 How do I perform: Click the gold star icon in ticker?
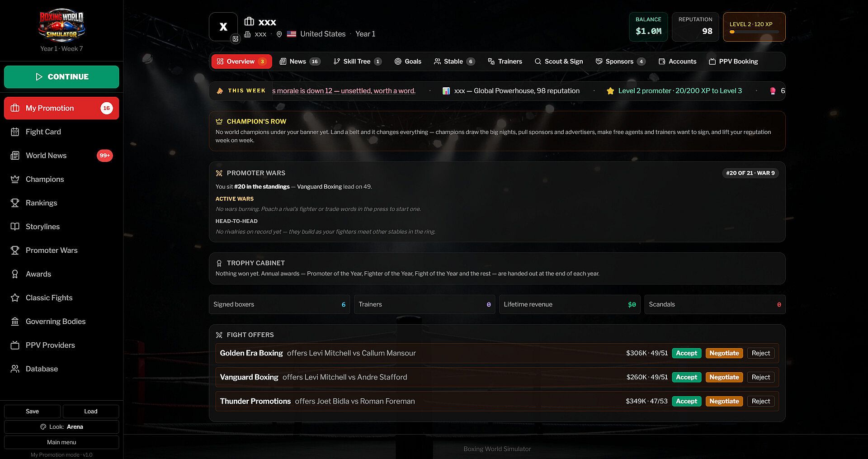610,91
